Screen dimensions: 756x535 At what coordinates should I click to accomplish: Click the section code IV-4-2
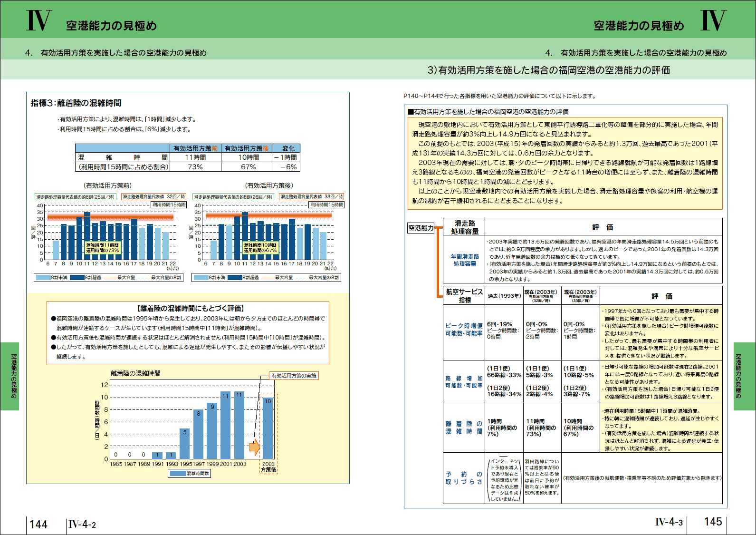click(82, 525)
